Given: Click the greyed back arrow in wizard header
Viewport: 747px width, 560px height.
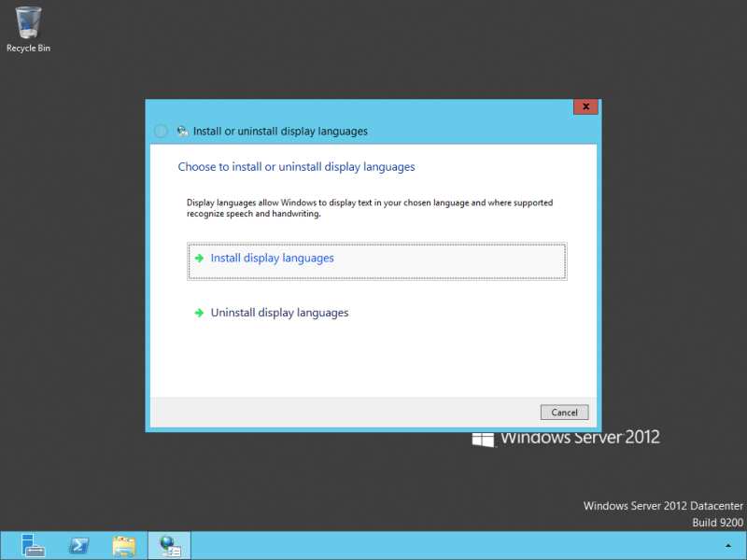Looking at the screenshot, I should point(161,131).
